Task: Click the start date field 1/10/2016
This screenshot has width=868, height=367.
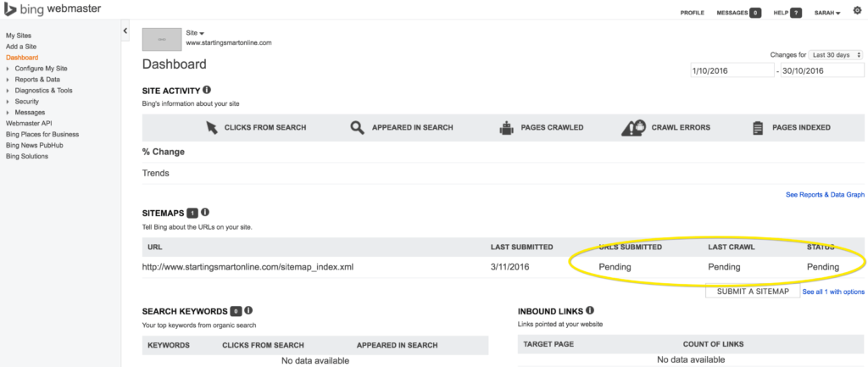Action: [x=732, y=70]
